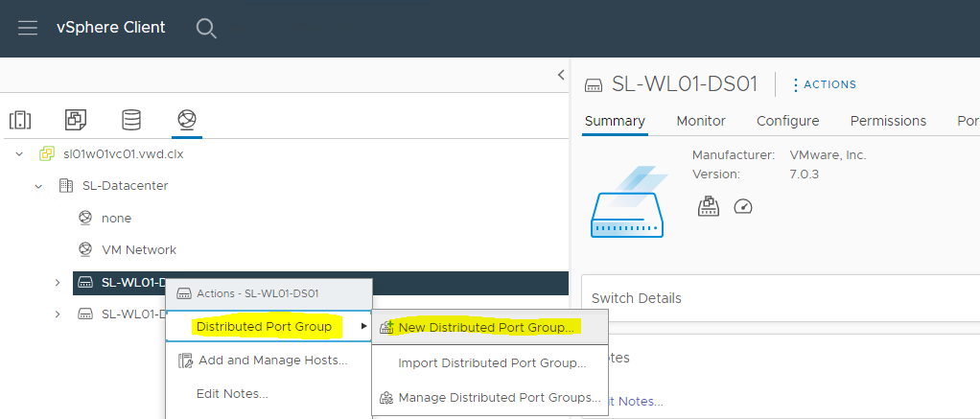Click the network icon next to VM Network
Screen dimensions: 980x419
[x=85, y=249]
